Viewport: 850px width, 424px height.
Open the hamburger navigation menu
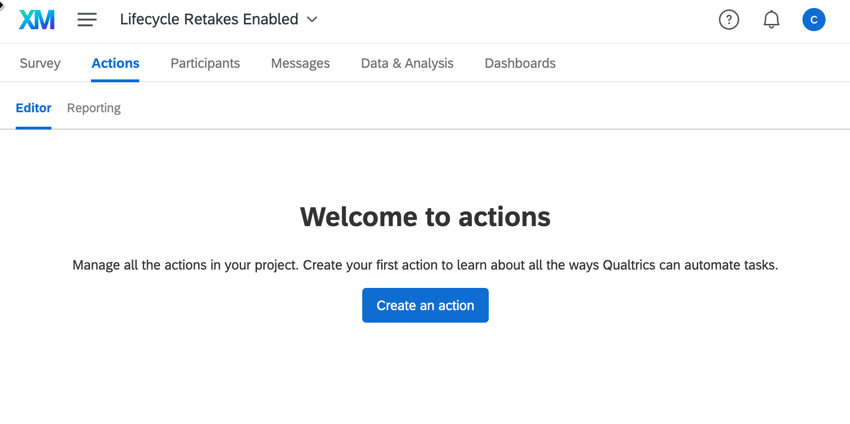click(x=87, y=20)
